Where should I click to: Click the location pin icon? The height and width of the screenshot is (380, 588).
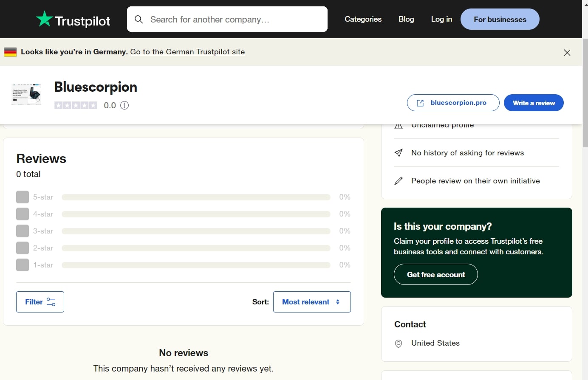(399, 343)
